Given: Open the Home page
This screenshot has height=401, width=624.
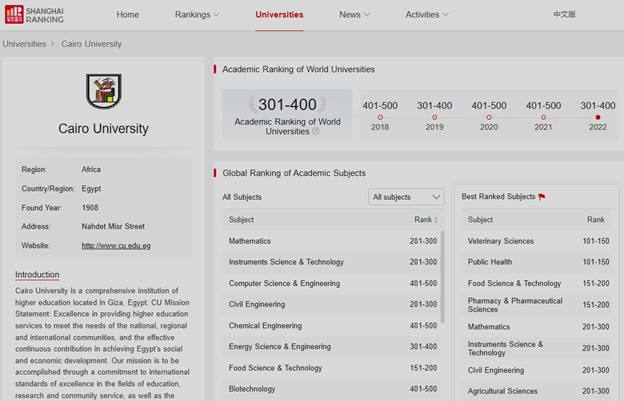Looking at the screenshot, I should 128,15.
